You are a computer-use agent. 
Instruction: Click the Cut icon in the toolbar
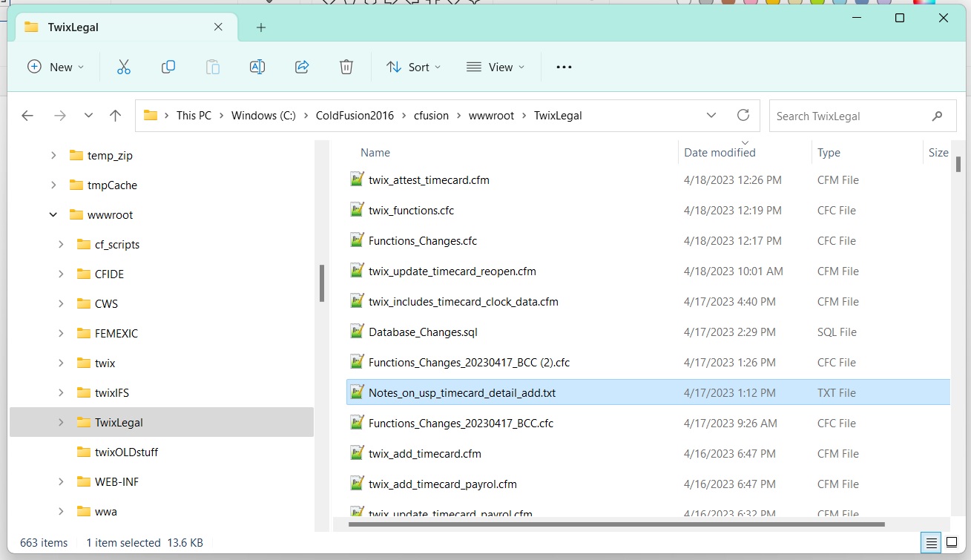pyautogui.click(x=123, y=67)
